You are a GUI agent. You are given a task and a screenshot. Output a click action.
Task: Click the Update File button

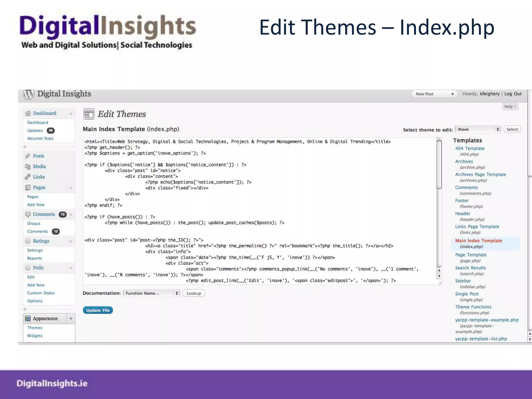pos(98,310)
